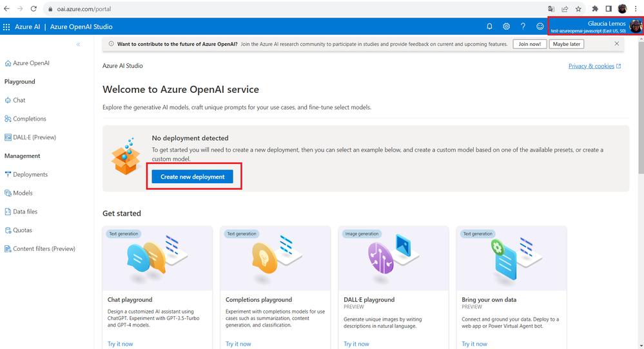Image resolution: width=644 pixels, height=349 pixels.
Task: Collapse the left navigation sidebar
Action: (79, 45)
